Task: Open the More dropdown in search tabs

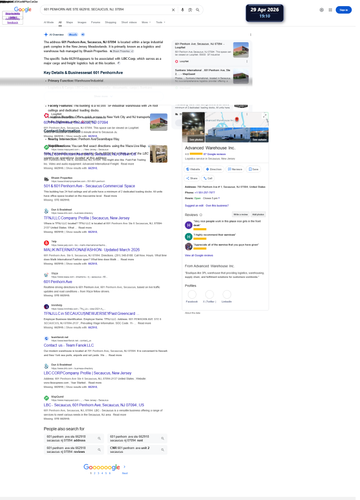Action: point(146,22)
